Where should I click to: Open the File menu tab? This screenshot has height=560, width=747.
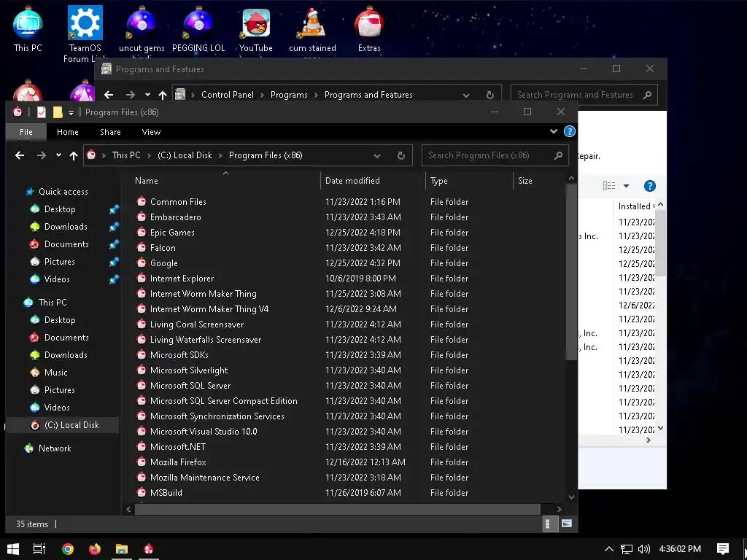pos(26,132)
